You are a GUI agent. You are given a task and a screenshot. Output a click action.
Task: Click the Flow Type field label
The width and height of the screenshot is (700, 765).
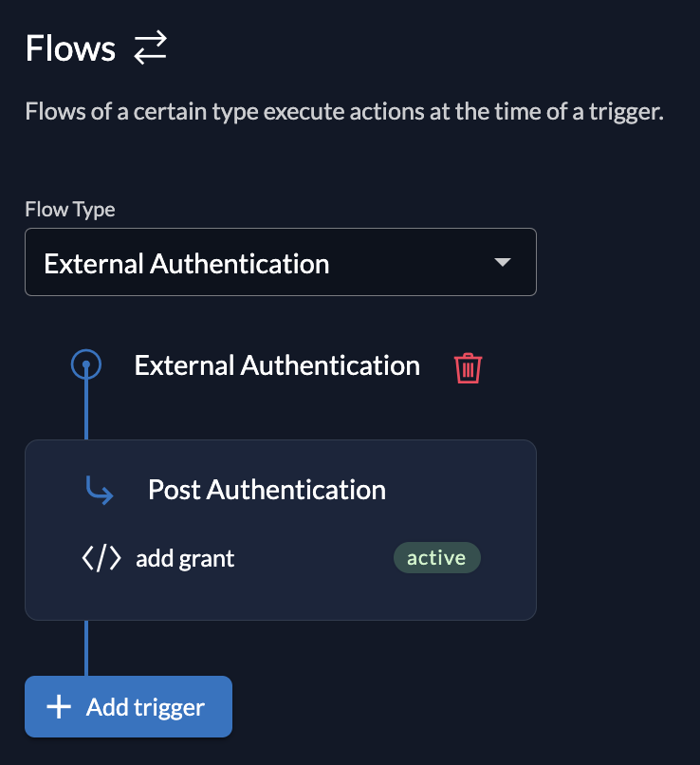(69, 210)
